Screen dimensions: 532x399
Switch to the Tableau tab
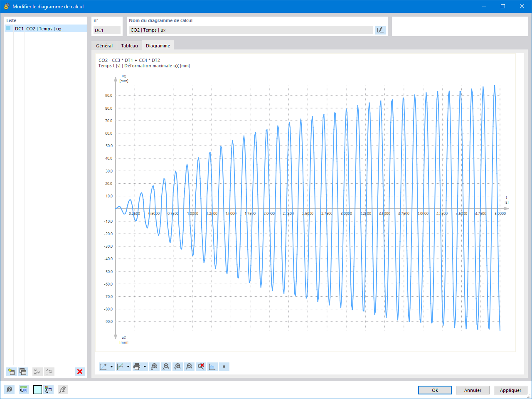130,46
